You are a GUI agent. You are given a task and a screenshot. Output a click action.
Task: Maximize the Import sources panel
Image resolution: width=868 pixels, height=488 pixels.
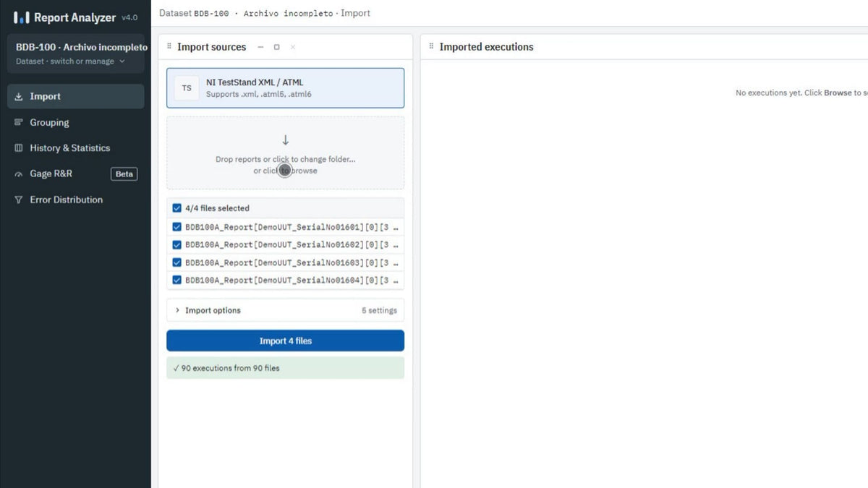[276, 47]
